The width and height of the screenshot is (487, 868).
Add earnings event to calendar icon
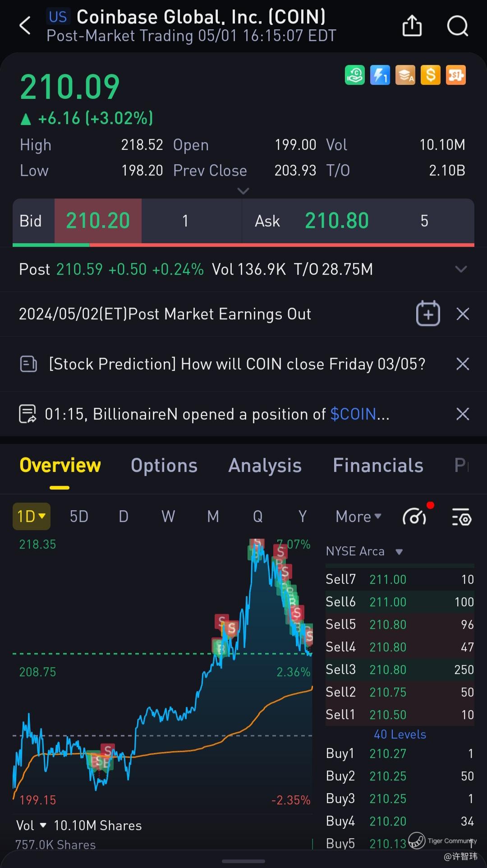pyautogui.click(x=427, y=314)
